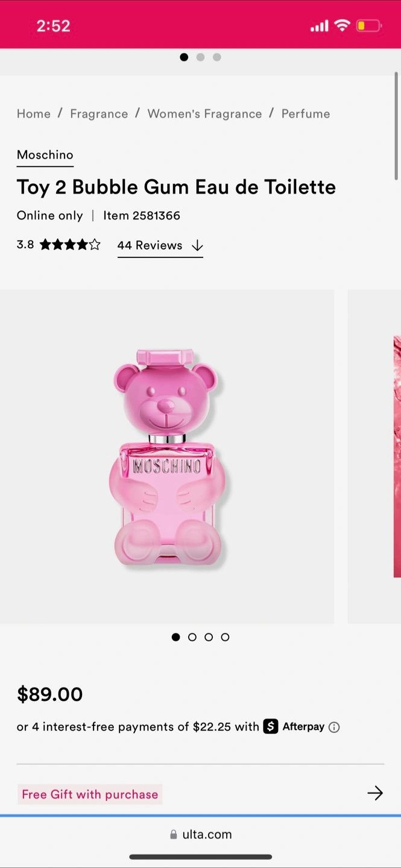Jump to 44 Reviews section
Image resolution: width=401 pixels, height=868 pixels.
160,245
